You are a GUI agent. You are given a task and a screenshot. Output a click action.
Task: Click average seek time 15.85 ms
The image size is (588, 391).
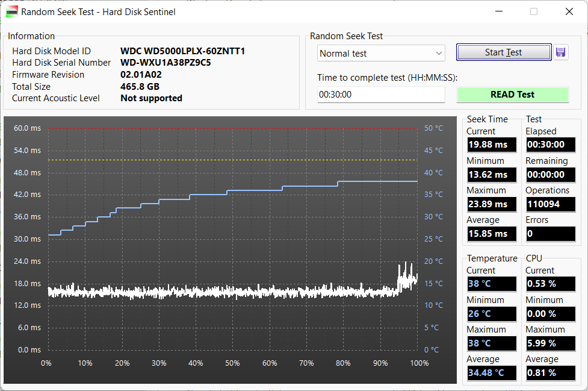click(x=492, y=233)
